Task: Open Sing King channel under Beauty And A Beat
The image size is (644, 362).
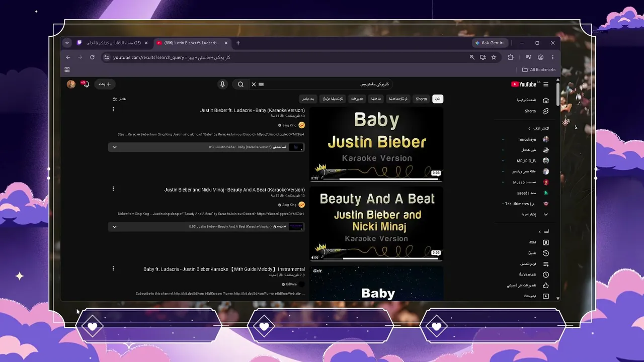Action: [x=289, y=205]
